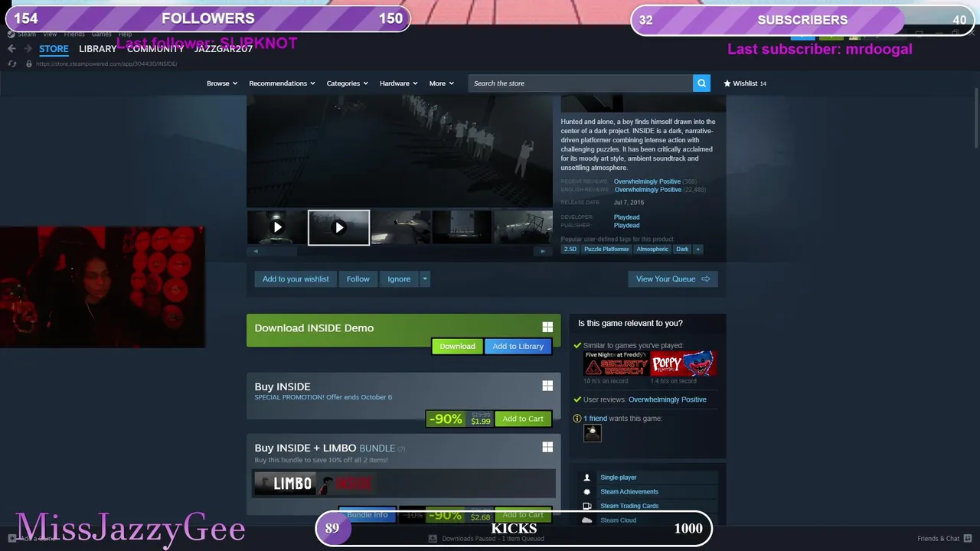Viewport: 980px width, 551px height.
Task: Click the Windows icon in Download INSIDE Demo
Action: pos(547,328)
